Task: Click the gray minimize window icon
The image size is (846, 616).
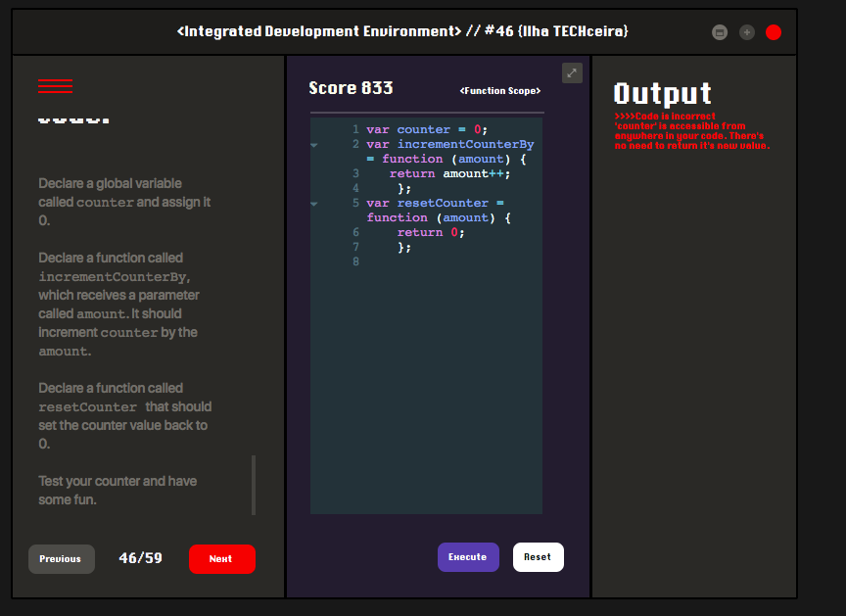Action: 720,32
